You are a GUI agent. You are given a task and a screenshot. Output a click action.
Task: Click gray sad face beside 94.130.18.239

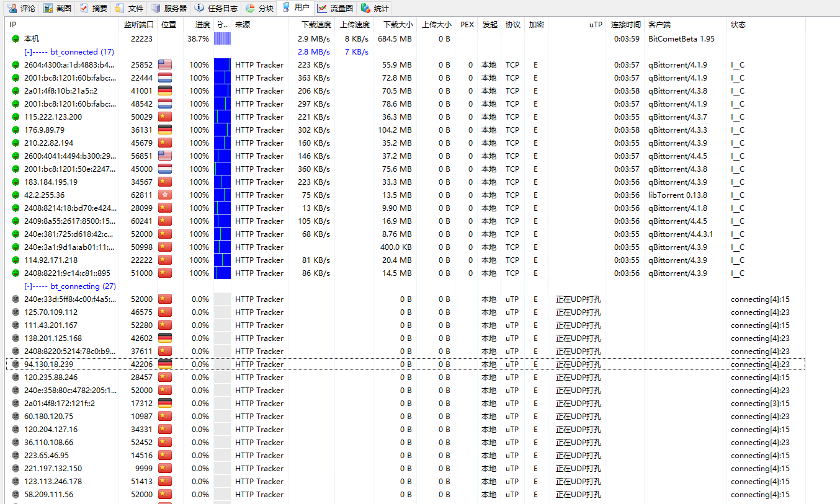(16, 365)
